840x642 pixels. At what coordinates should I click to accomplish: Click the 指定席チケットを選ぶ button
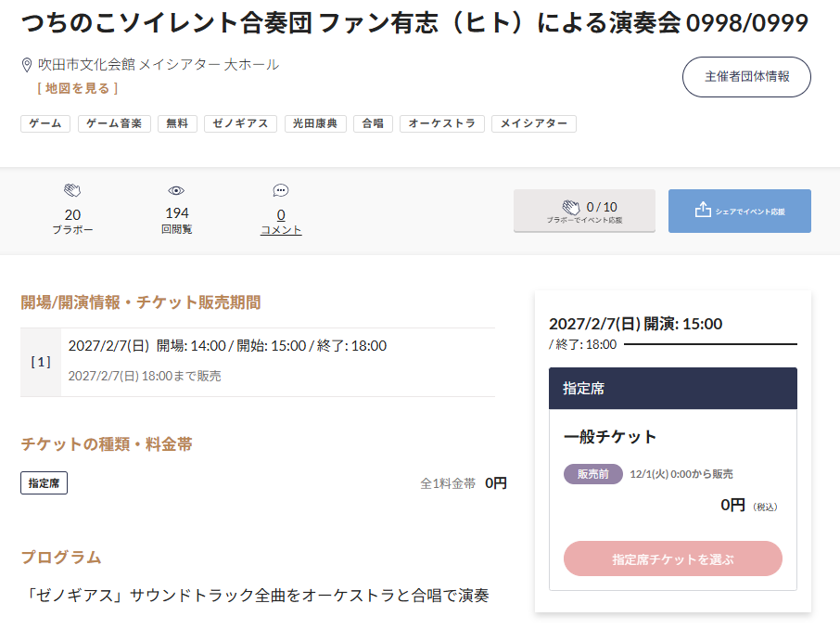click(x=673, y=559)
